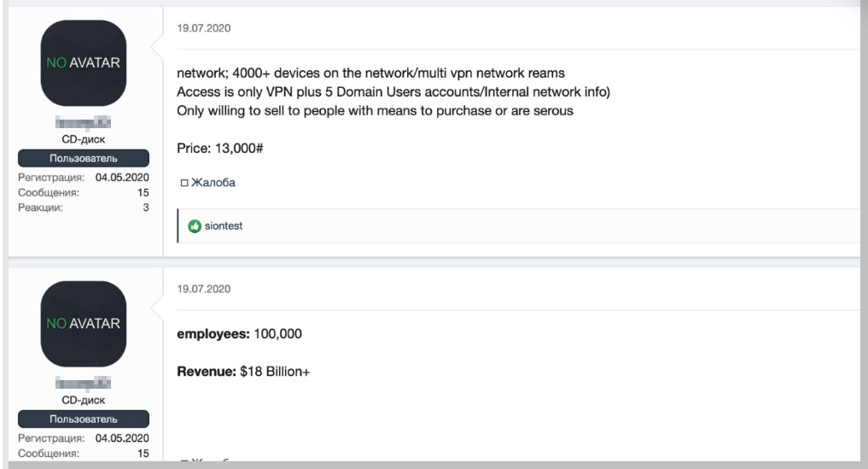
Task: Open the siontest user profile link
Action: 224,226
